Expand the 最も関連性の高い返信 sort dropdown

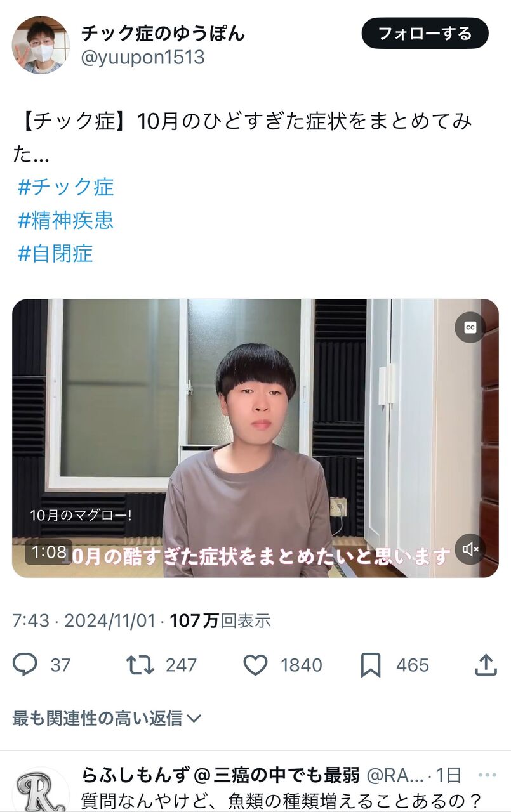pyautogui.click(x=107, y=718)
